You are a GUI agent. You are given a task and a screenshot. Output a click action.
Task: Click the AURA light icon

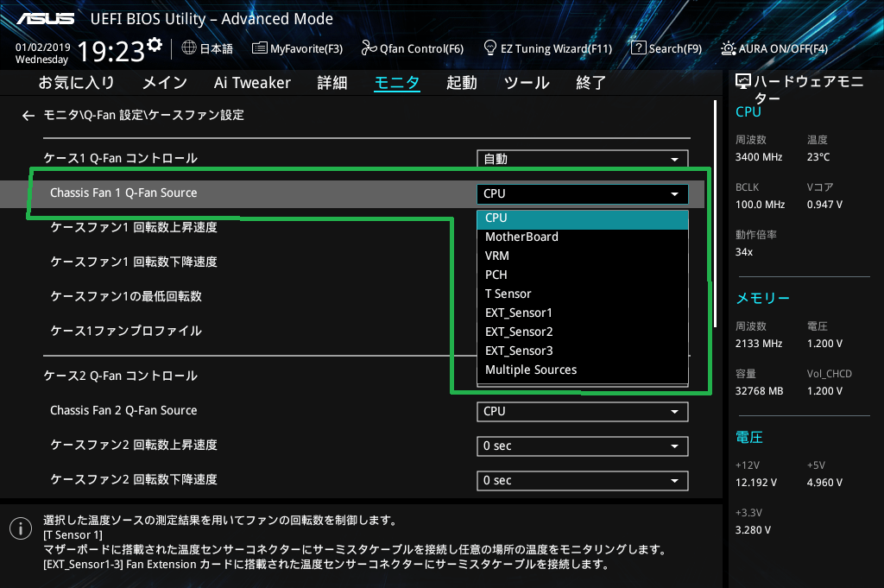[728, 48]
